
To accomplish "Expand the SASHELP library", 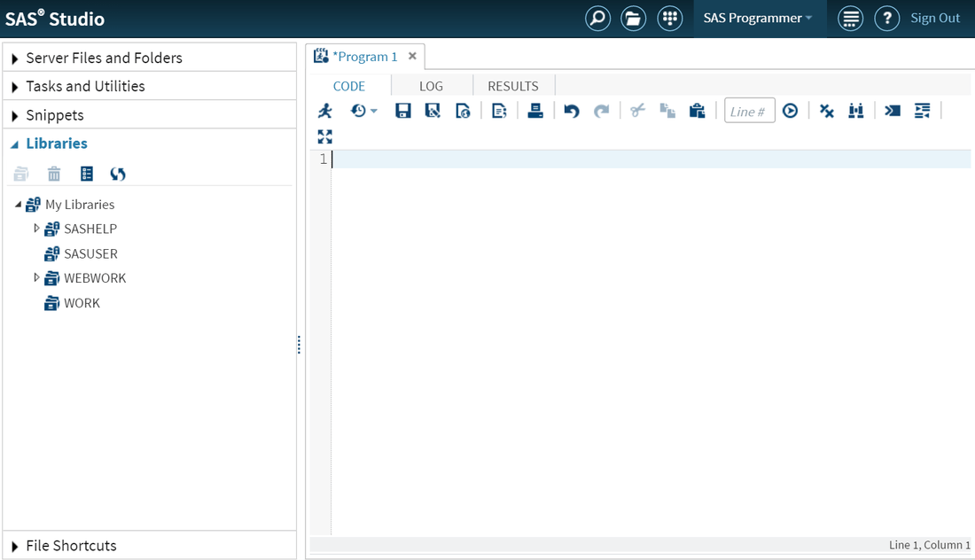I will tap(36, 228).
